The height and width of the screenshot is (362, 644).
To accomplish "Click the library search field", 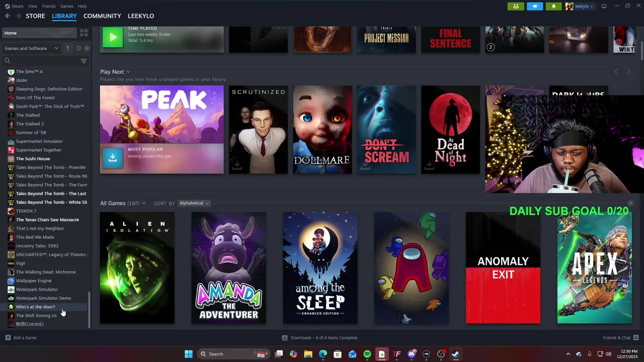I will [41, 61].
